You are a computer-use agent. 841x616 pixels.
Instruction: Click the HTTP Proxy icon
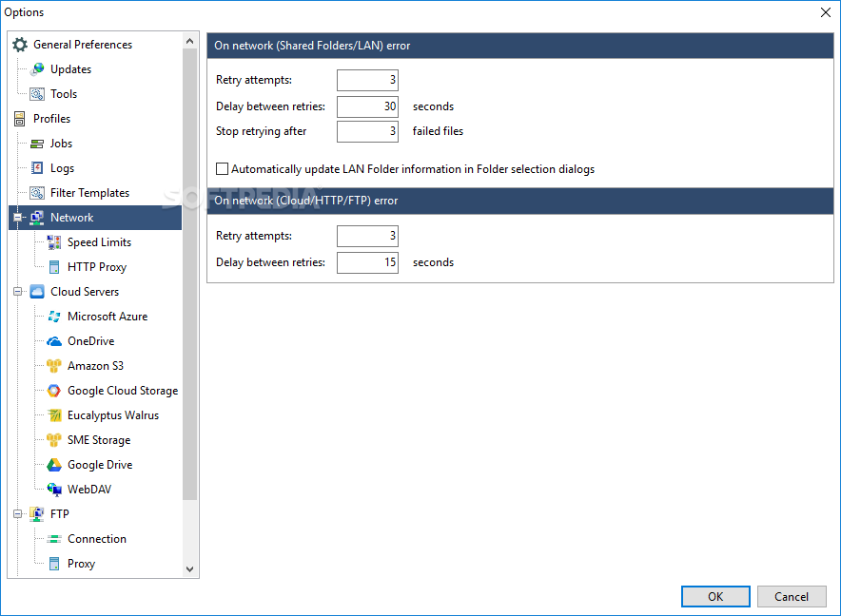(x=54, y=267)
